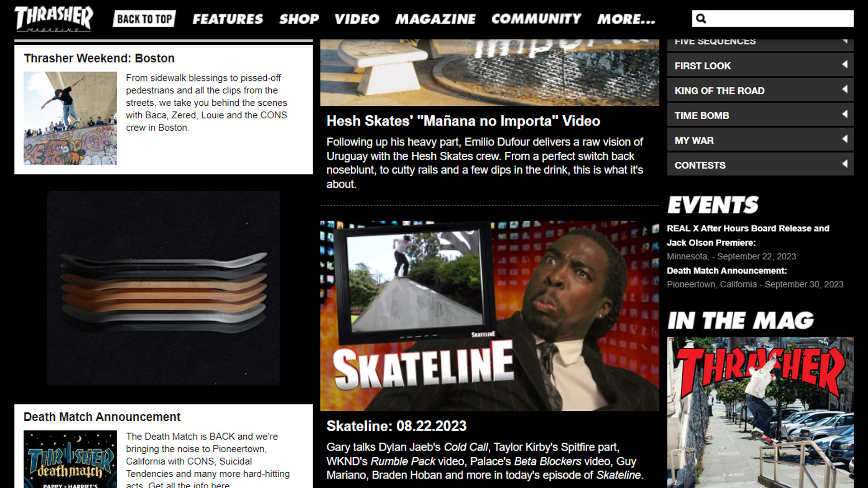Click the skateboard decks advertisement image
The image size is (868, 488).
point(163,288)
